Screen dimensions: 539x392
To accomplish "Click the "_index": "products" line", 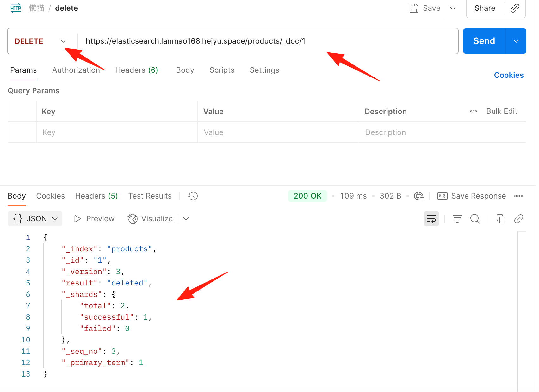I will [x=109, y=249].
